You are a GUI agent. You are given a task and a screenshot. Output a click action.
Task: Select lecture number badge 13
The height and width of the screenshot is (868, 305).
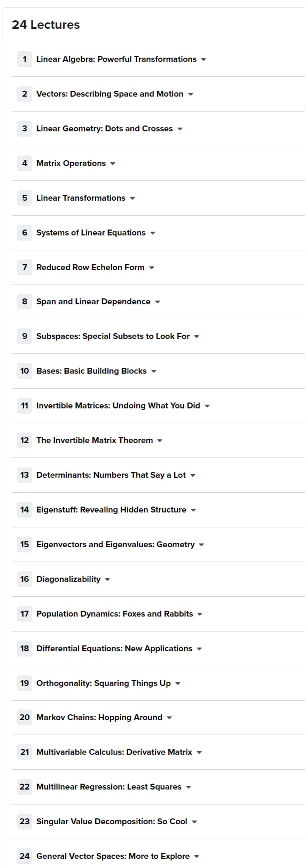point(25,475)
